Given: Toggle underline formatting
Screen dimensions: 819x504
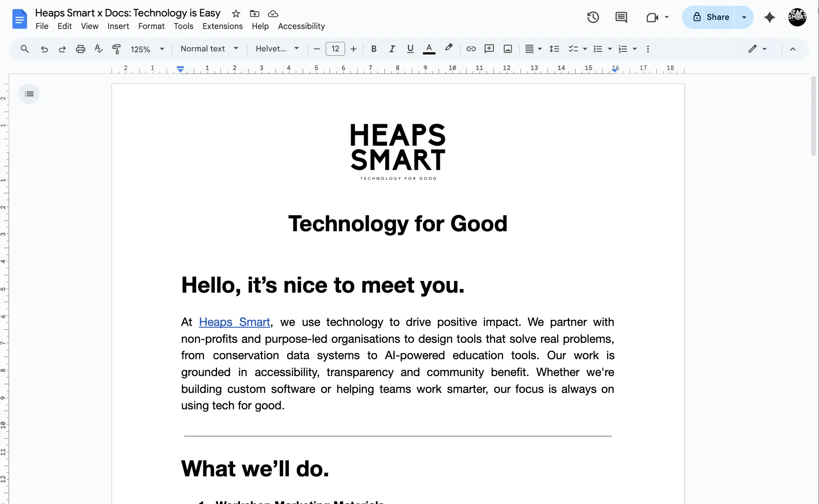Looking at the screenshot, I should 410,49.
